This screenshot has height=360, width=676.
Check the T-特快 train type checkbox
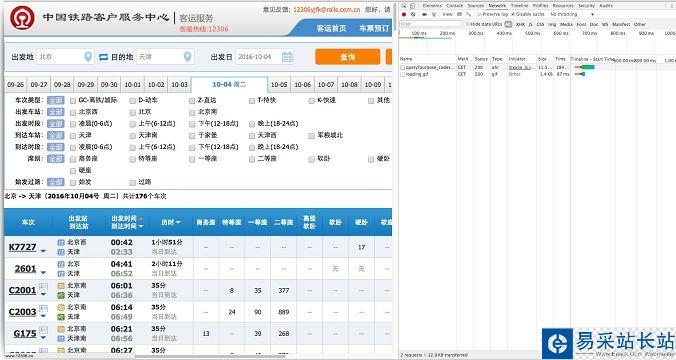(252, 101)
